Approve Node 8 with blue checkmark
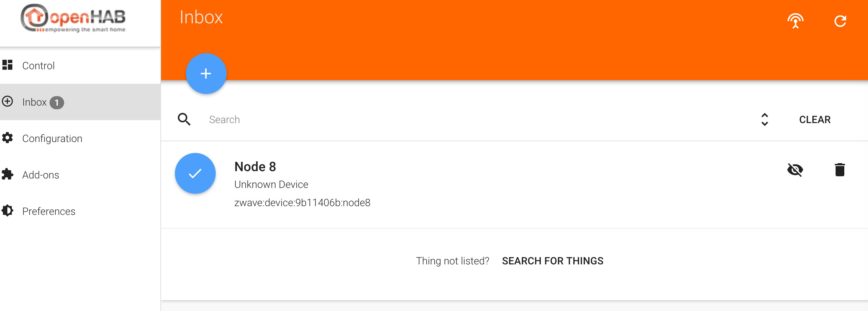 click(195, 173)
